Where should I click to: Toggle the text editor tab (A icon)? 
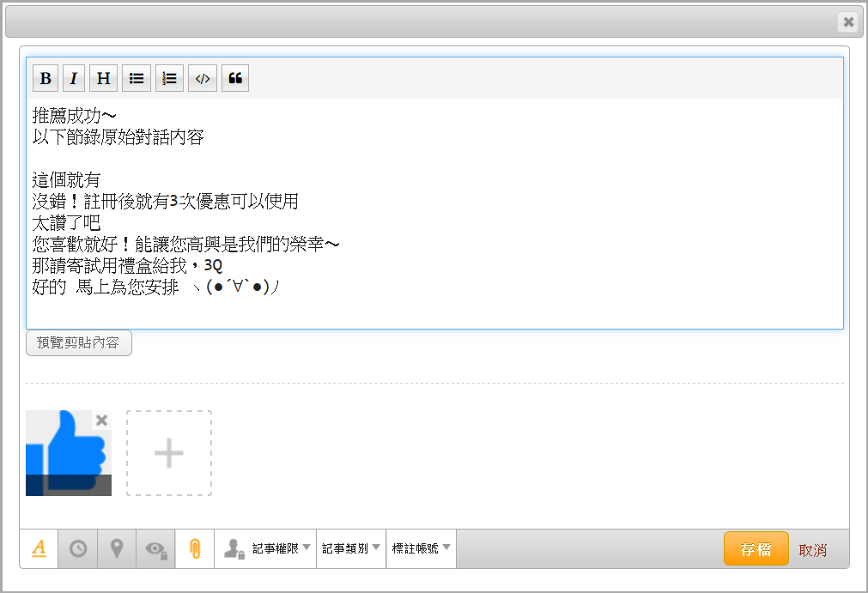click(39, 549)
